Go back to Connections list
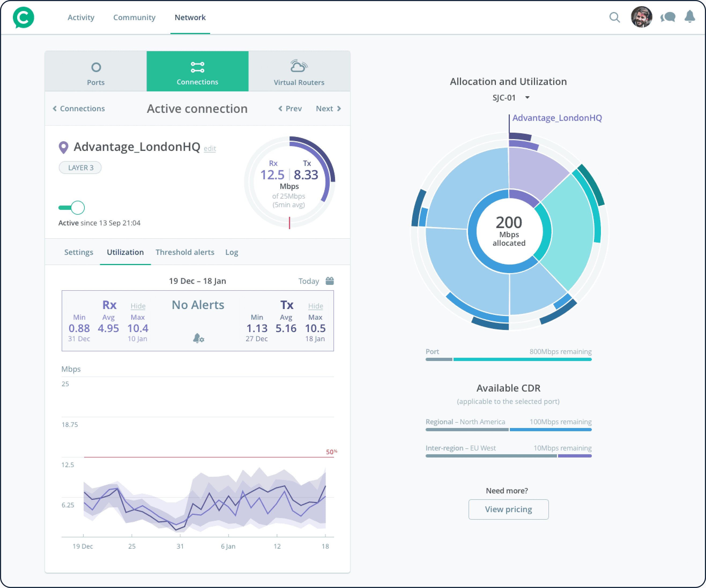 (x=79, y=109)
